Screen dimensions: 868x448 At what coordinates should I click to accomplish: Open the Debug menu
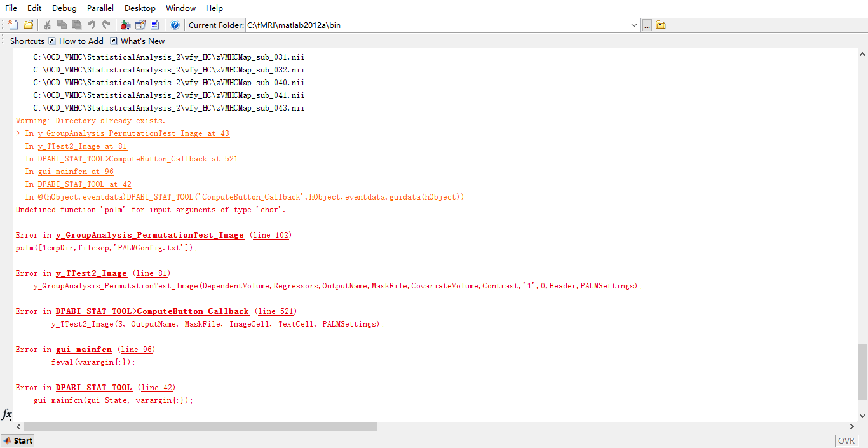64,8
